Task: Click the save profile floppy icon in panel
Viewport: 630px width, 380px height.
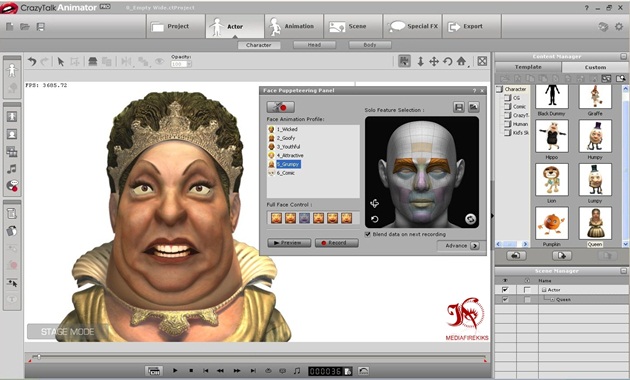Action: (459, 107)
